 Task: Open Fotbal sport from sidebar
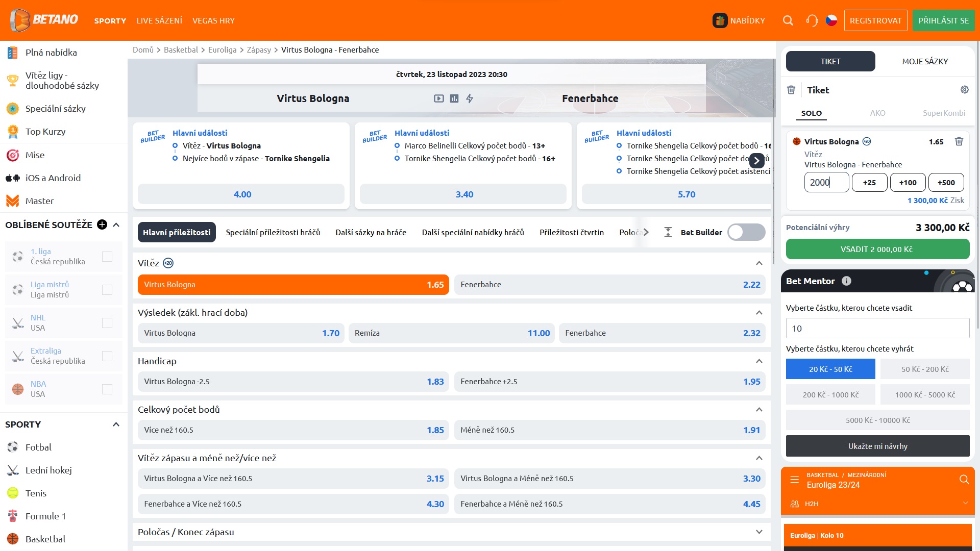[x=38, y=447]
